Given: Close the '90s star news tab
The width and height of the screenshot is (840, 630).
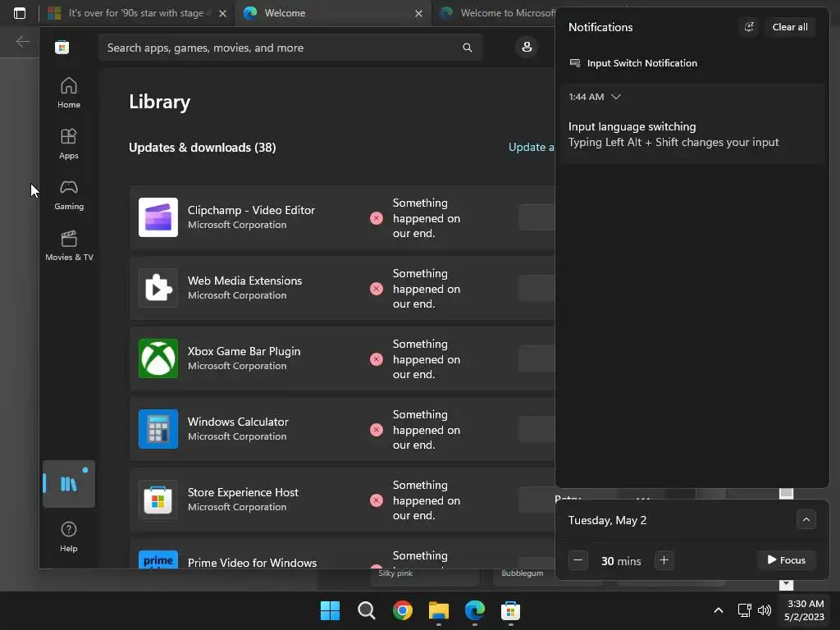Looking at the screenshot, I should [222, 13].
